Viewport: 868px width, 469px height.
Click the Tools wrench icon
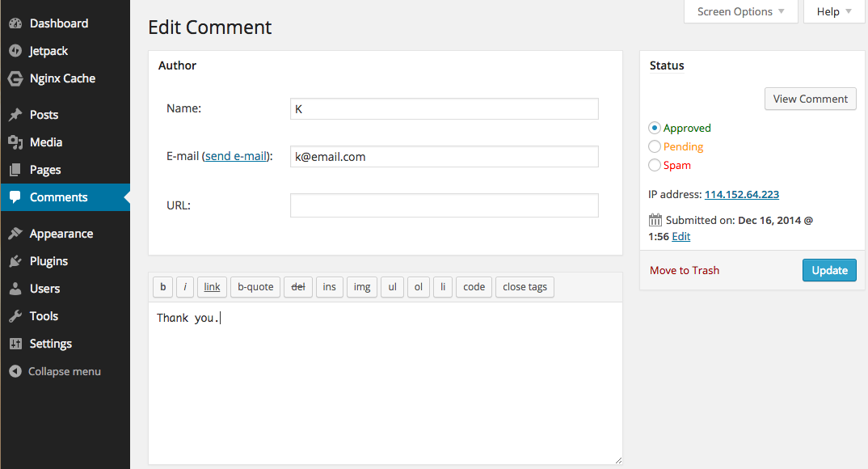tap(15, 316)
